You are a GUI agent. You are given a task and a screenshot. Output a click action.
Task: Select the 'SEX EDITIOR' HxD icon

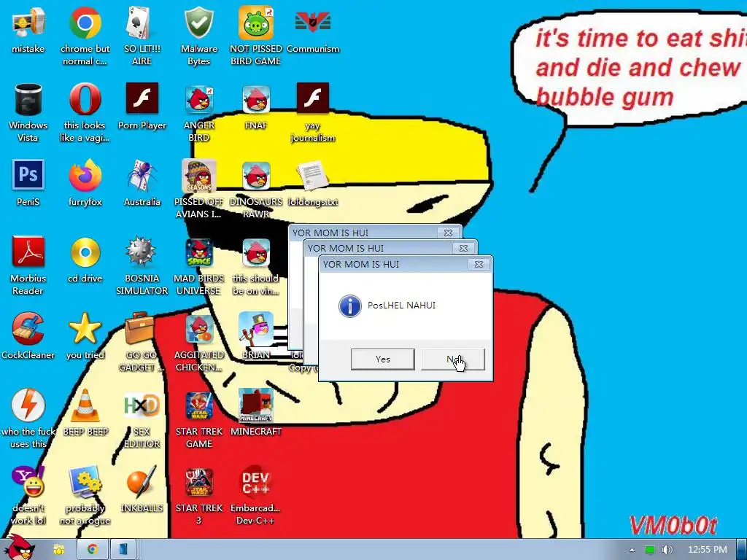(x=142, y=405)
